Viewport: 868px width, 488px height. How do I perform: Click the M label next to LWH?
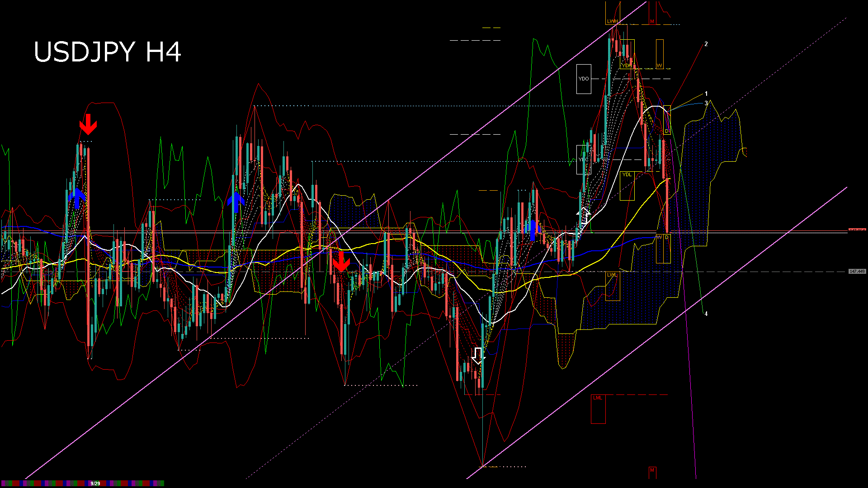point(652,22)
